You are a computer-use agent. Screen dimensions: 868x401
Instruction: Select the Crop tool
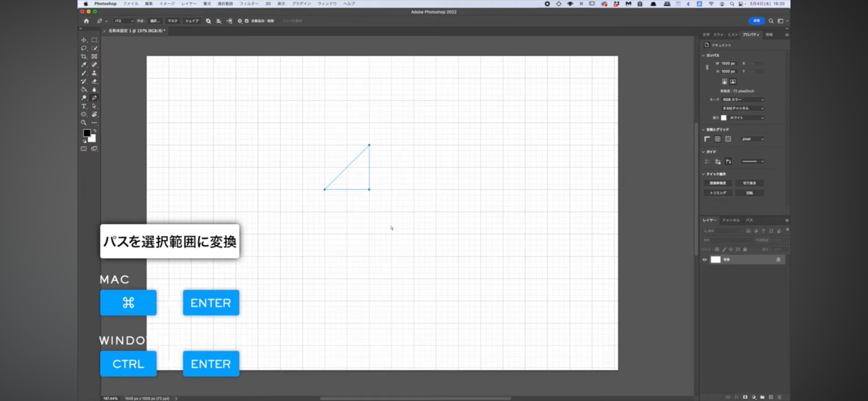pyautogui.click(x=84, y=56)
